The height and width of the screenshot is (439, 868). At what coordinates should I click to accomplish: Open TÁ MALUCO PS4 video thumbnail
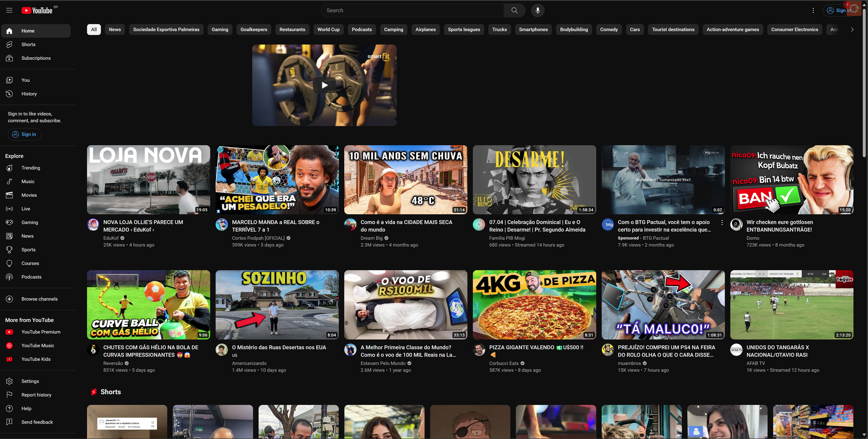[x=663, y=305]
